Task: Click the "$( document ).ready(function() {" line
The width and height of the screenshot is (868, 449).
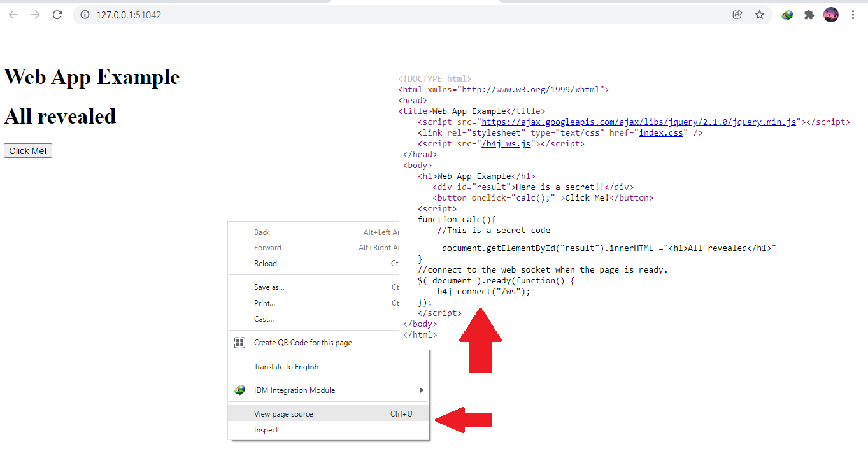Action: (496, 280)
